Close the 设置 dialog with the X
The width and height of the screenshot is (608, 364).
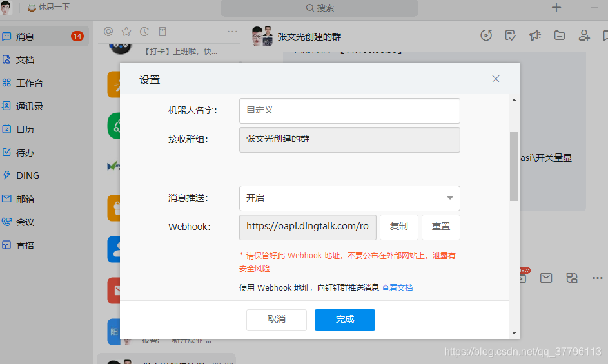[496, 79]
